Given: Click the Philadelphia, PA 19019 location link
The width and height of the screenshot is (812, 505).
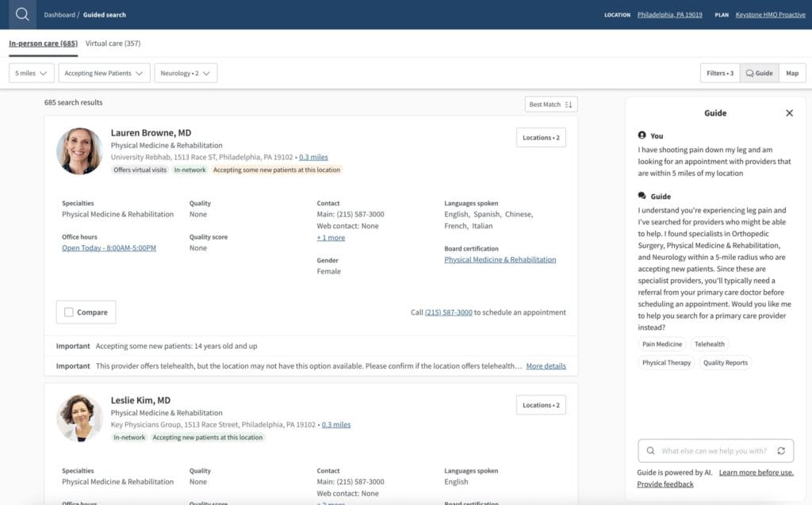Looking at the screenshot, I should (x=669, y=15).
